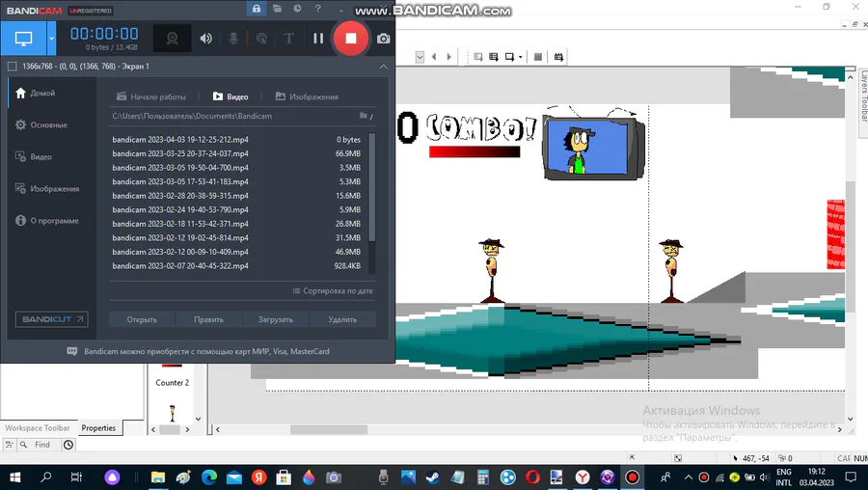
Task: Take a screenshot with the camera icon
Action: pos(383,39)
